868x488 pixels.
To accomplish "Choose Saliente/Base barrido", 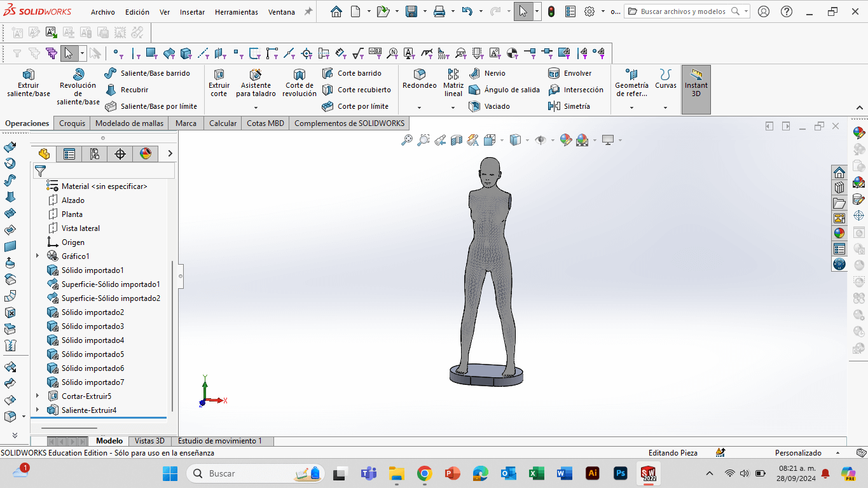I will (147, 73).
